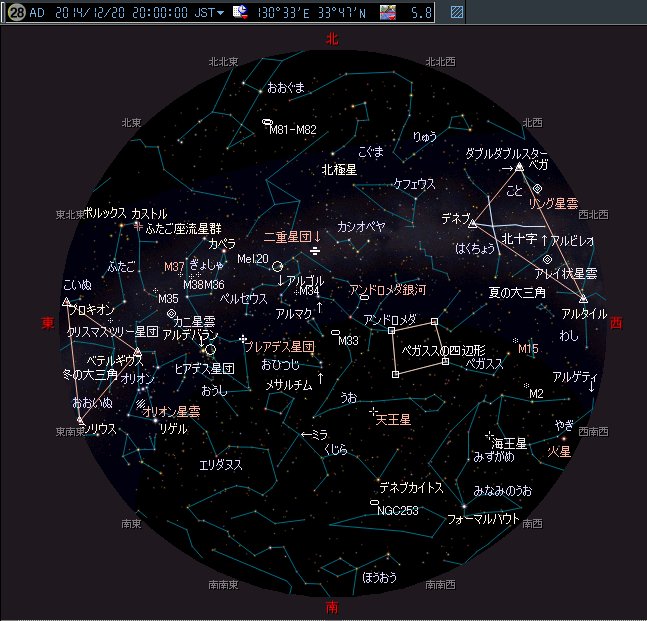Click the moon age 28 icon

[x=16, y=13]
